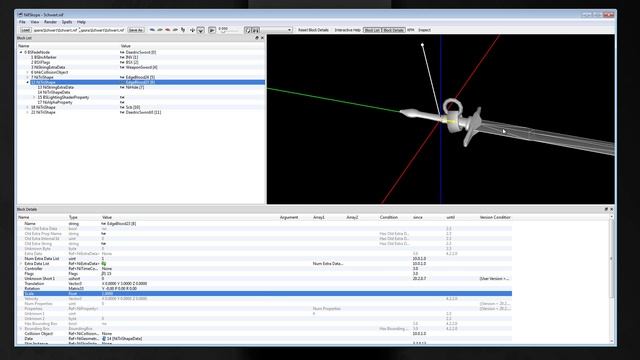Click the User view icon in toolbar
Screen dimensions: 640x360
point(175,30)
